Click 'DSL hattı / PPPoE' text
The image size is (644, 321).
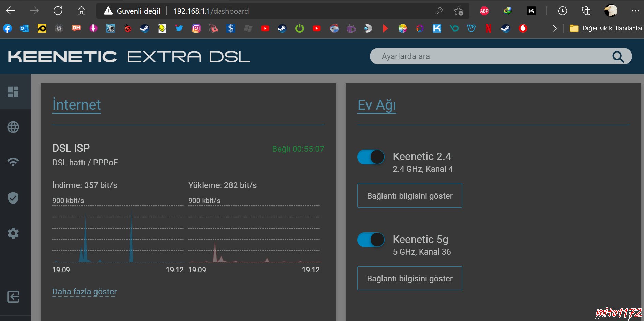85,163
